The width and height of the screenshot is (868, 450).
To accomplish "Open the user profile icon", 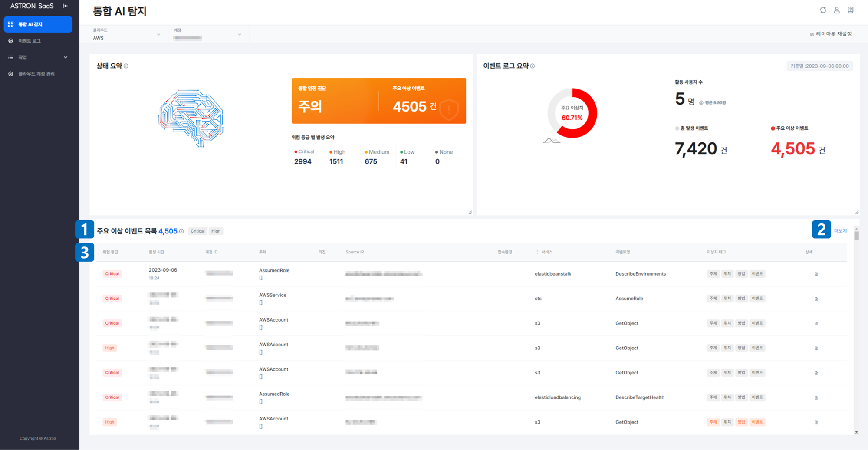I will point(837,10).
